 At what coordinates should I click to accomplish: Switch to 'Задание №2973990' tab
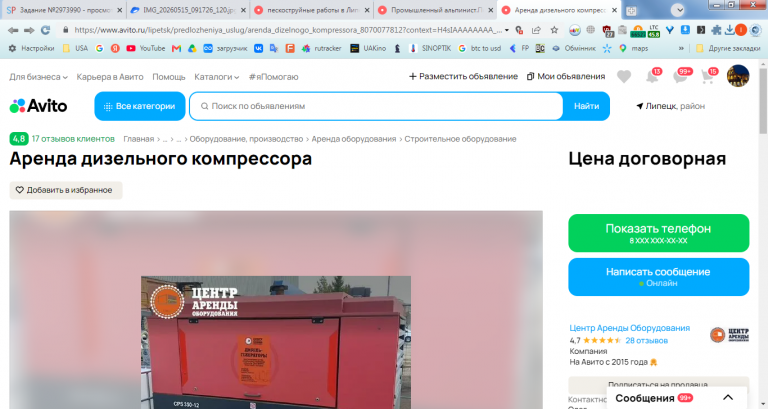[62, 10]
